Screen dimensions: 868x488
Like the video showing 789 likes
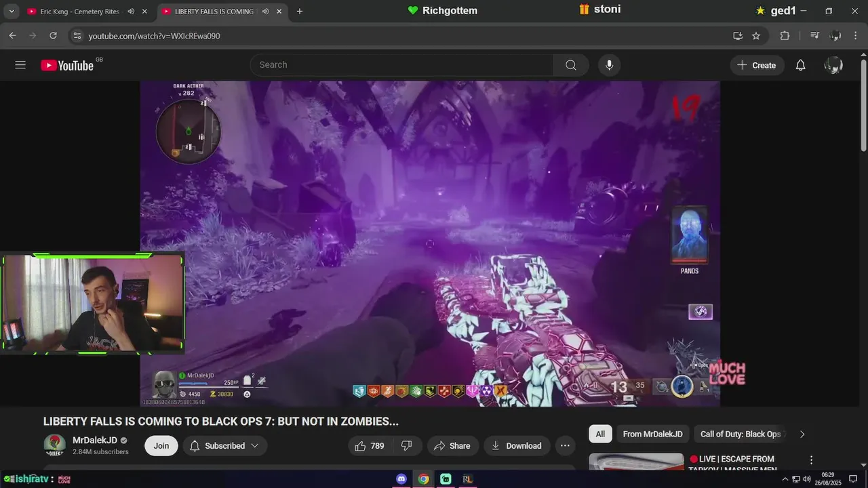pyautogui.click(x=370, y=445)
